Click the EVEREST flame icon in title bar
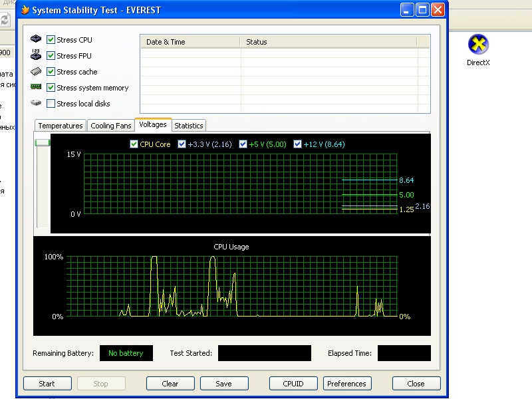532x399 pixels. click(x=25, y=9)
